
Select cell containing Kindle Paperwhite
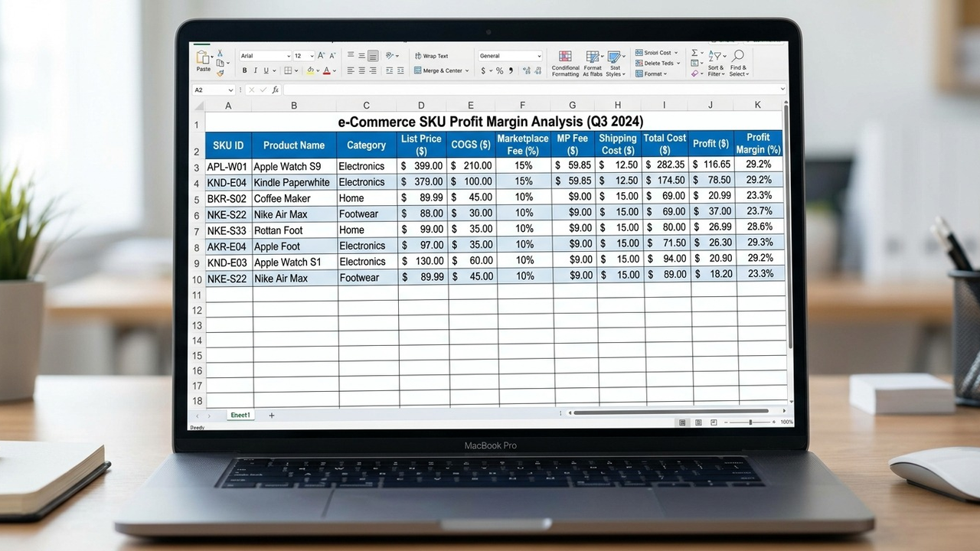[295, 182]
